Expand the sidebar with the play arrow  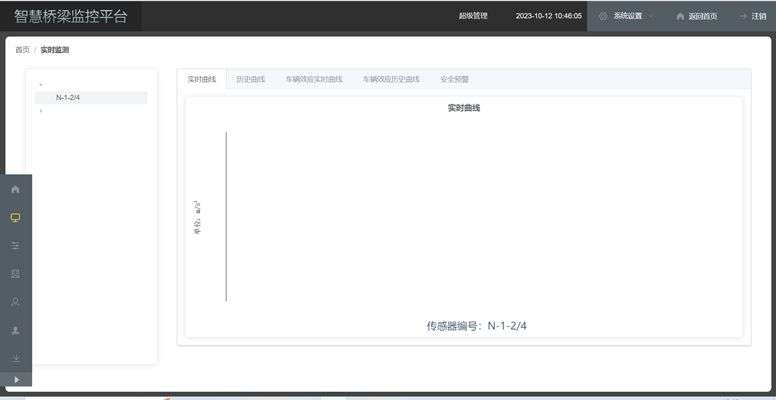point(15,379)
